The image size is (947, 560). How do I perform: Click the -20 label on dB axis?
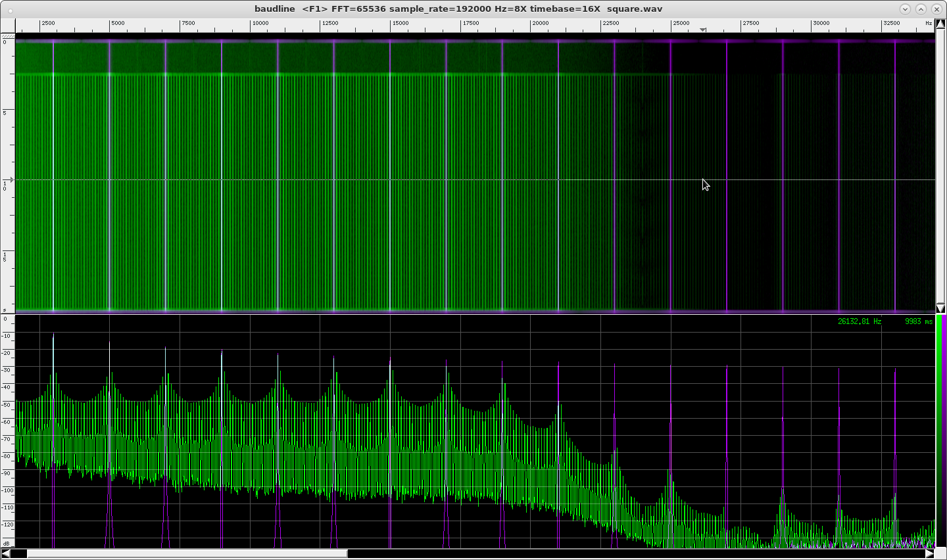point(7,353)
